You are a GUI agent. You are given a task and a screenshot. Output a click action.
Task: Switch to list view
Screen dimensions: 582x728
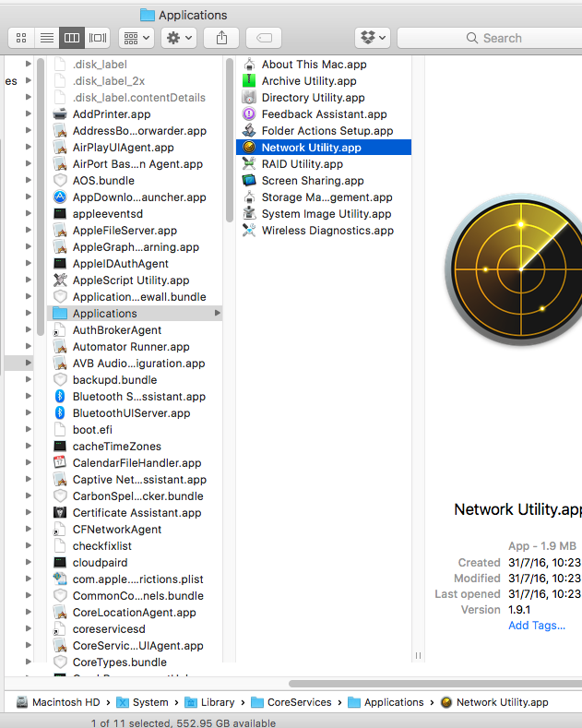46,38
